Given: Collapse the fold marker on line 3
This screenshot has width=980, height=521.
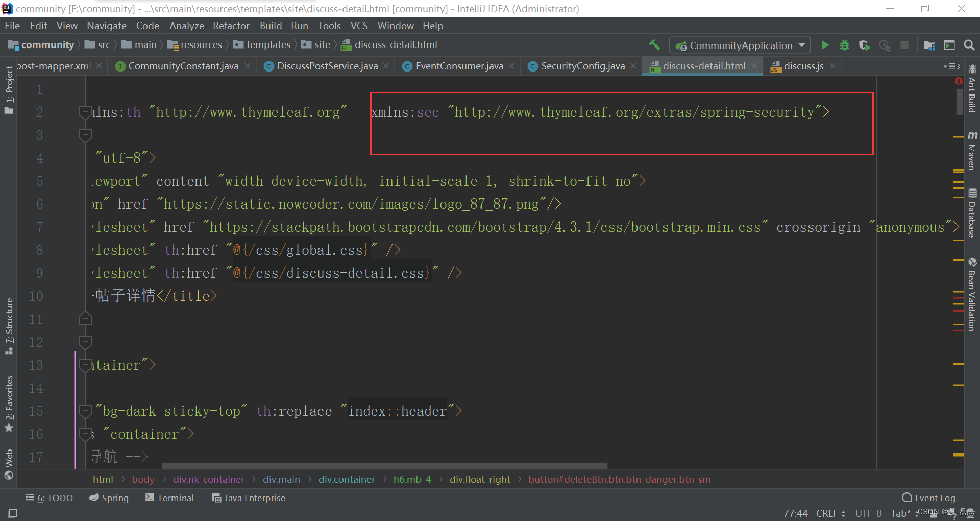Looking at the screenshot, I should 85,135.
